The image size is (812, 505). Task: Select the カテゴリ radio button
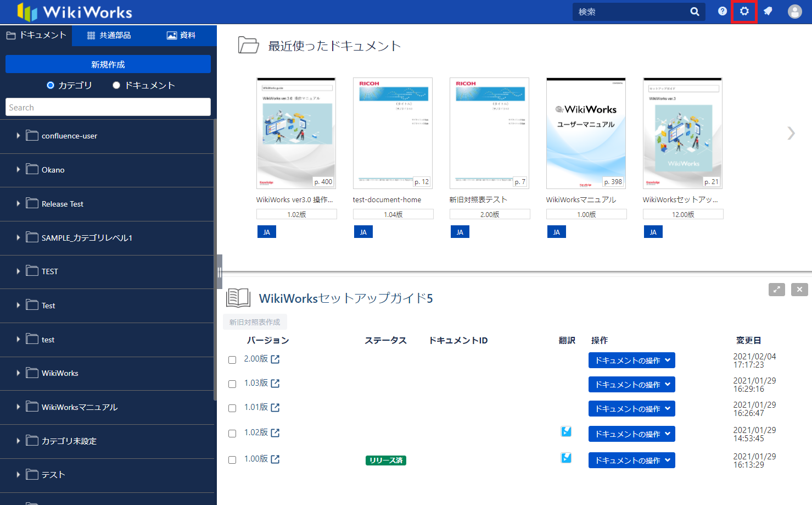tap(51, 85)
